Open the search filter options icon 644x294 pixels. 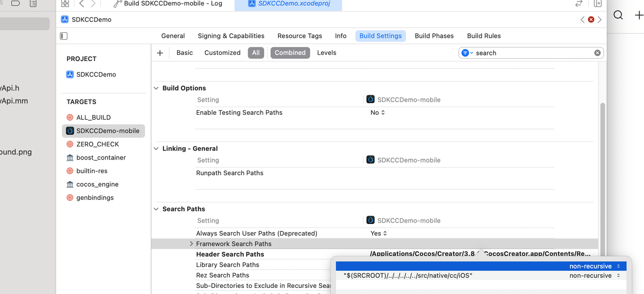click(x=467, y=53)
